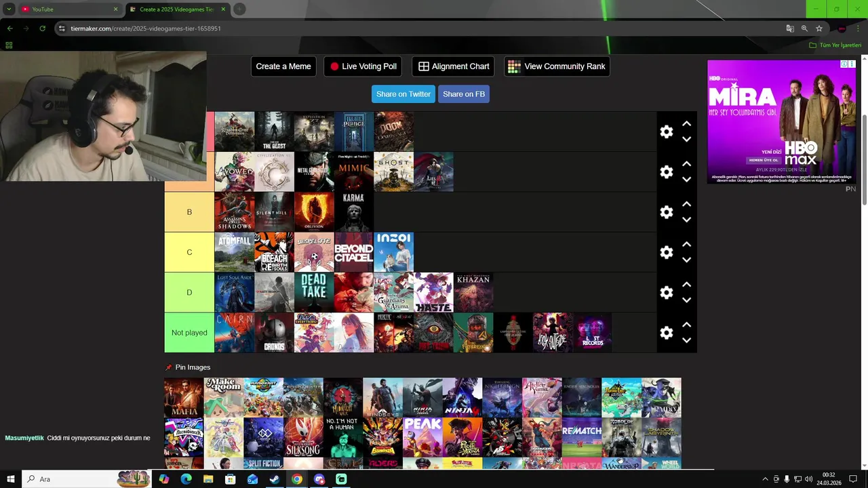Open settings gear for Blue Prince tier row
Viewport: 868px width, 488px height.
(x=667, y=131)
